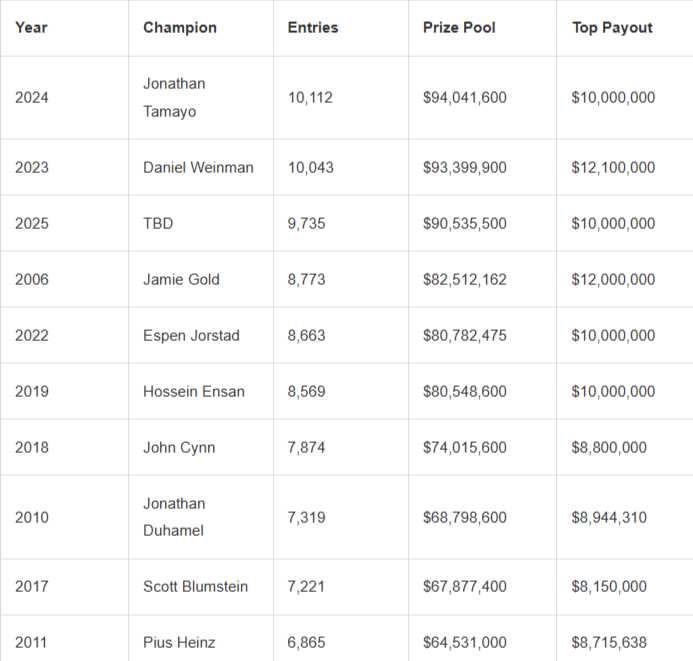Image resolution: width=693 pixels, height=661 pixels.
Task: Click the TBD champion cell
Action: [158, 223]
